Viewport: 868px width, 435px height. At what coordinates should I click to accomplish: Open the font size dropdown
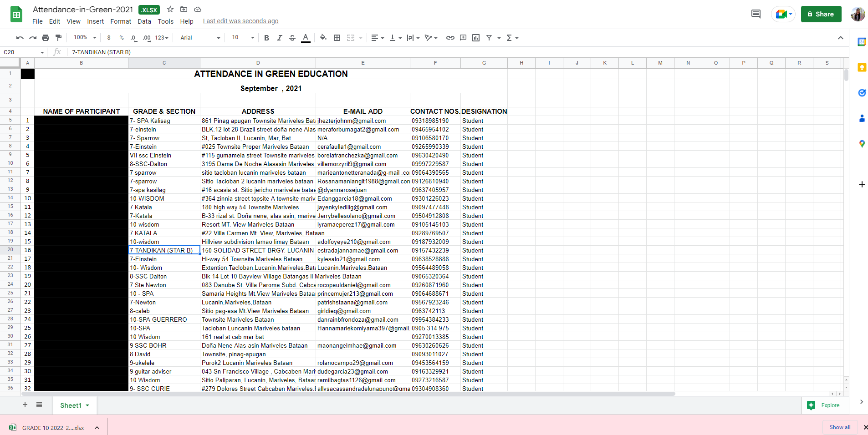tap(243, 38)
